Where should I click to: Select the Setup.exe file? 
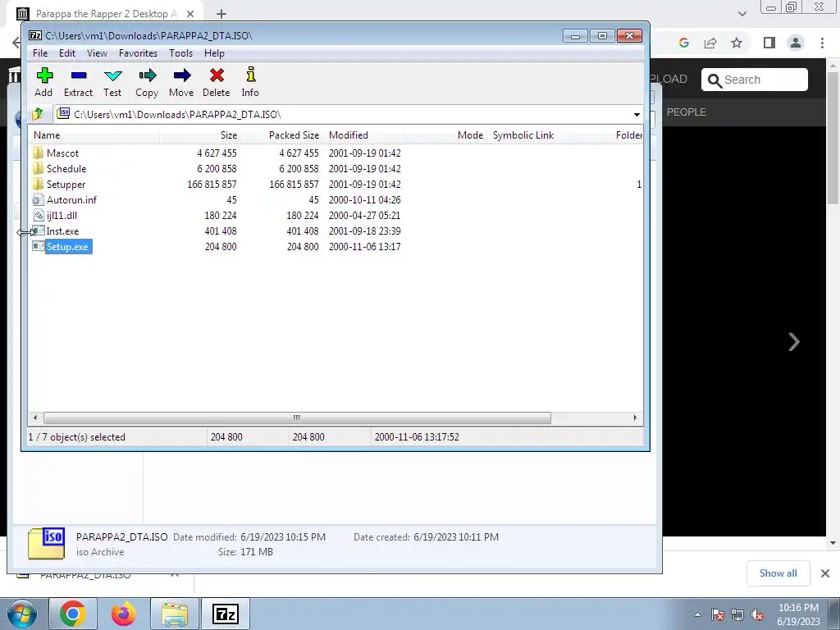(x=67, y=247)
